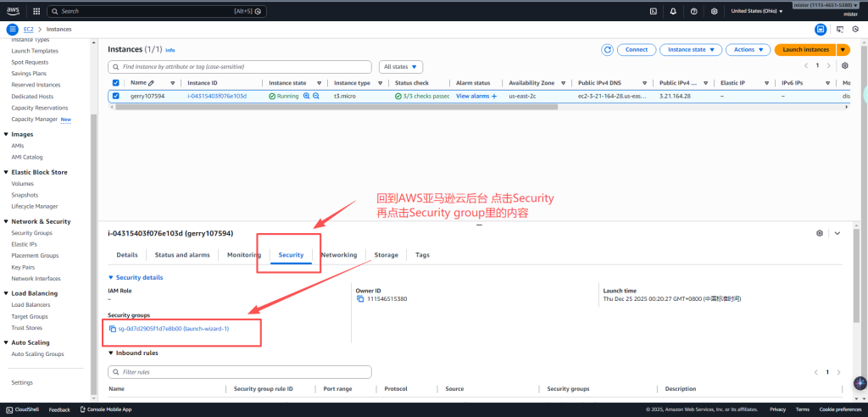
Task: Switch to the Status and alarms tab
Action: pyautogui.click(x=182, y=255)
